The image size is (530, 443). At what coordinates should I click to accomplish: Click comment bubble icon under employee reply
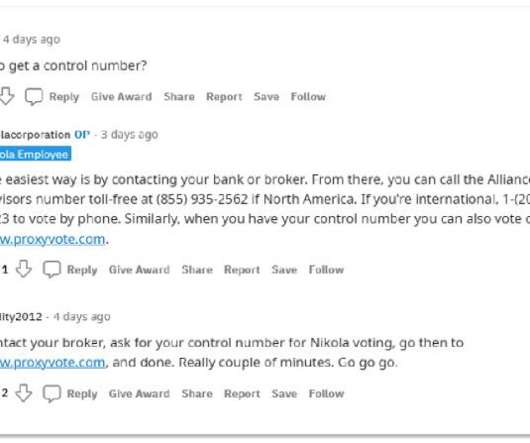(52, 269)
